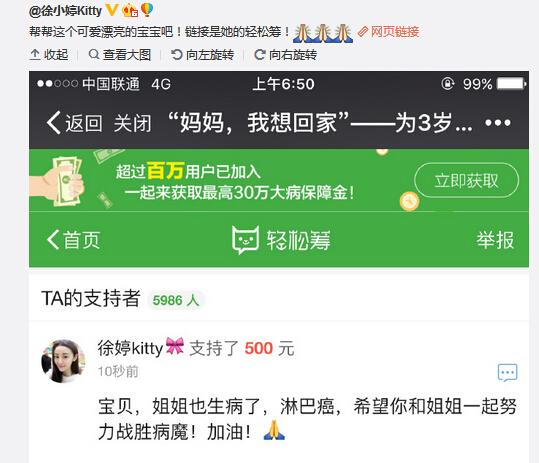The width and height of the screenshot is (539, 463).
Task: Open 徐婷kitty supporter avatar photo
Action: (x=63, y=361)
